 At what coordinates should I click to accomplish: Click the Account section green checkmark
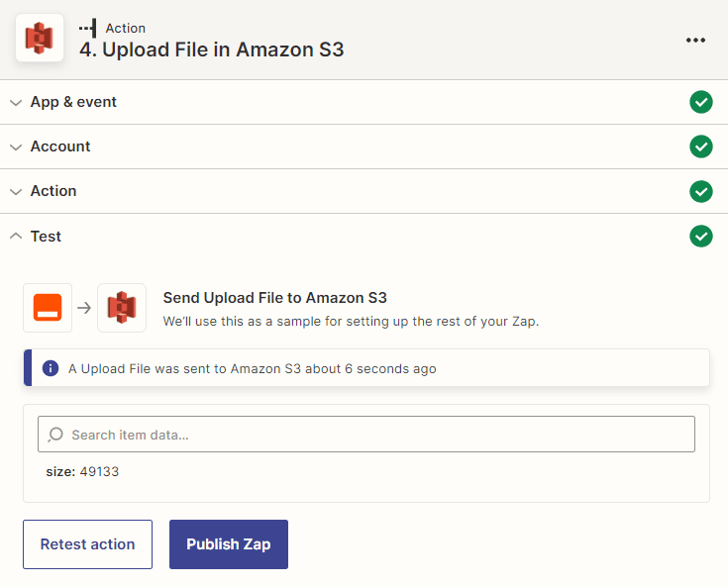[701, 147]
